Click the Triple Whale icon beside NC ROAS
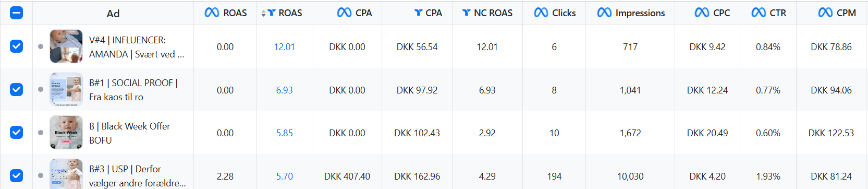 (x=467, y=13)
